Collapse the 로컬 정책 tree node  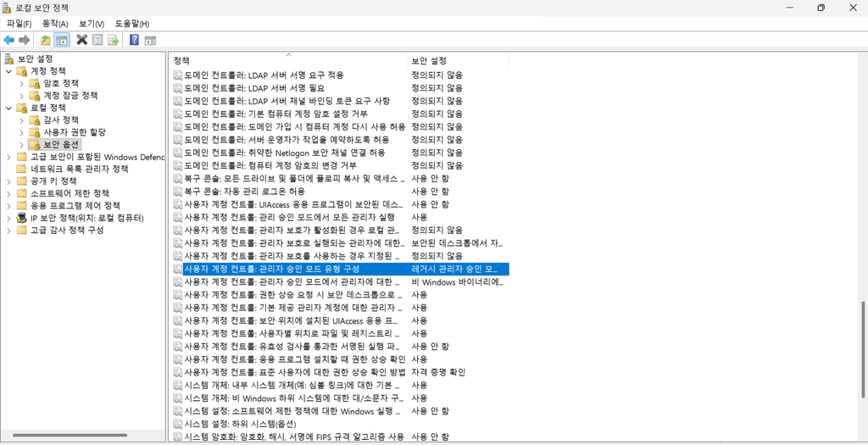click(8, 108)
